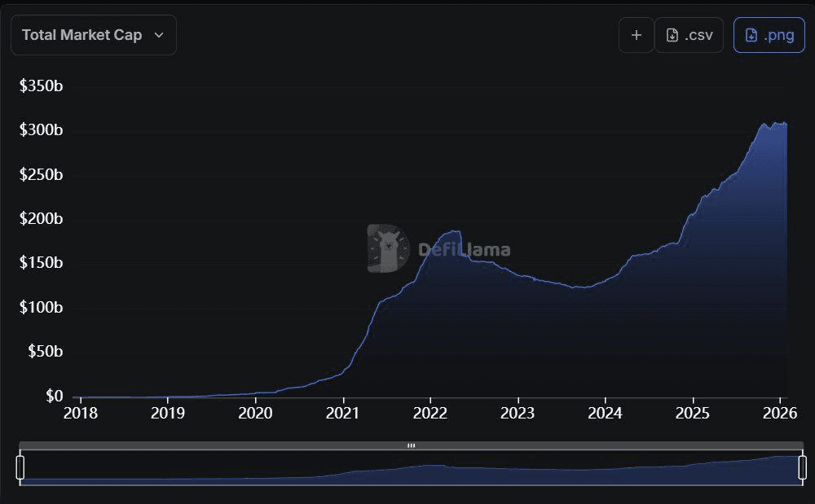Click the $0 label on the y-axis

click(53, 396)
